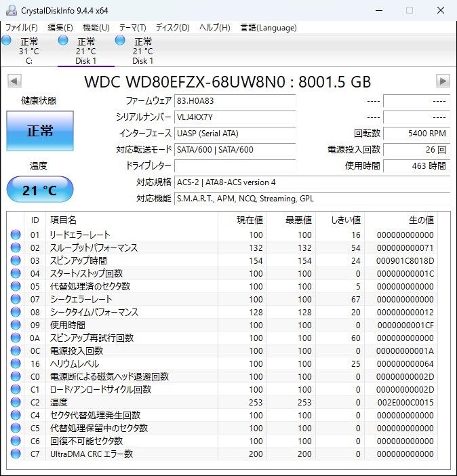
Task: Click raw value 002E000C0015
Action: click(405, 403)
